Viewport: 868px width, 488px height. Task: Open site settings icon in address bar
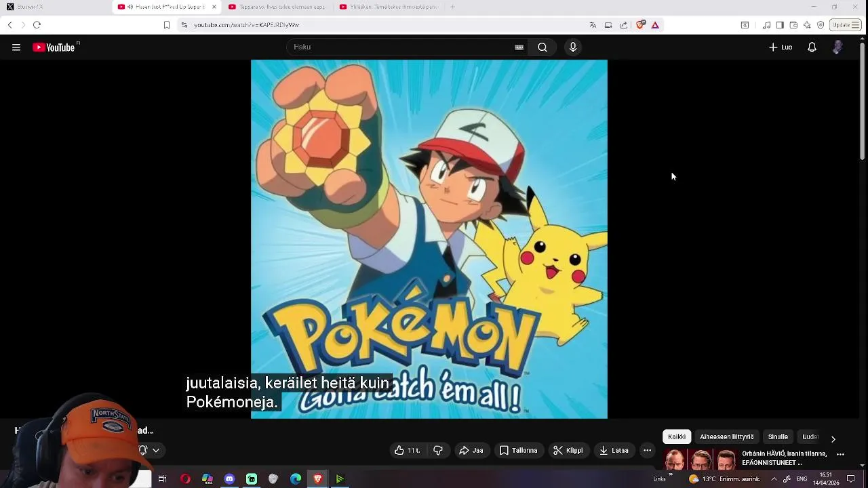click(184, 25)
